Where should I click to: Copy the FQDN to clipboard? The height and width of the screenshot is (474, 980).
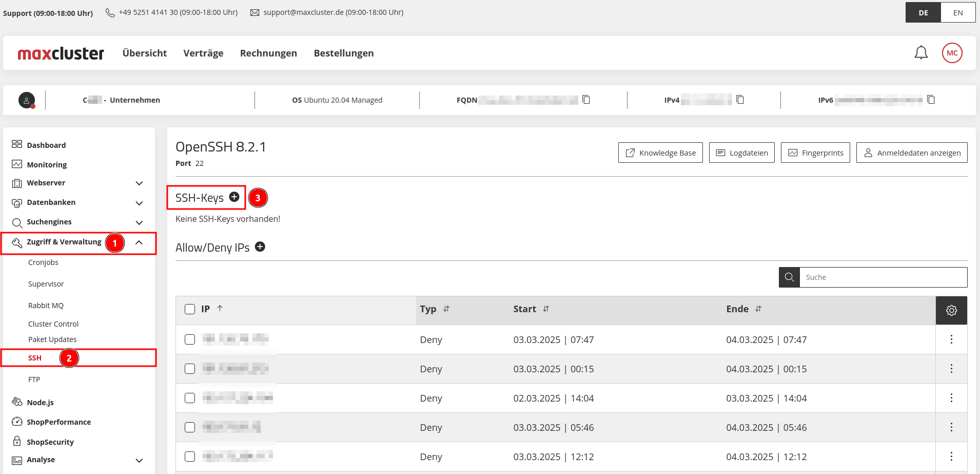click(586, 100)
